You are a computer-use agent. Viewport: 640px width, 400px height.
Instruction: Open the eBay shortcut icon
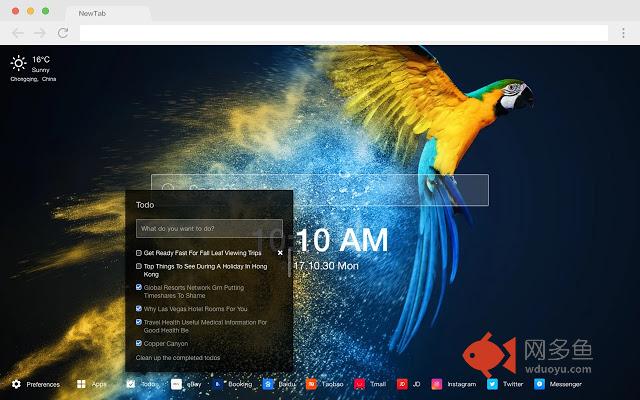[x=176, y=384]
